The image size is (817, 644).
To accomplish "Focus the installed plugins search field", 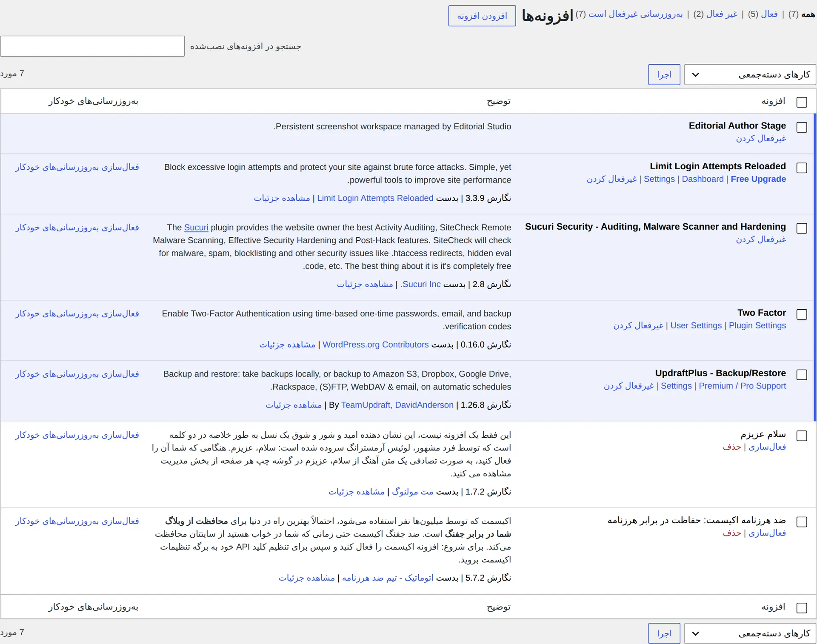I will (x=92, y=46).
